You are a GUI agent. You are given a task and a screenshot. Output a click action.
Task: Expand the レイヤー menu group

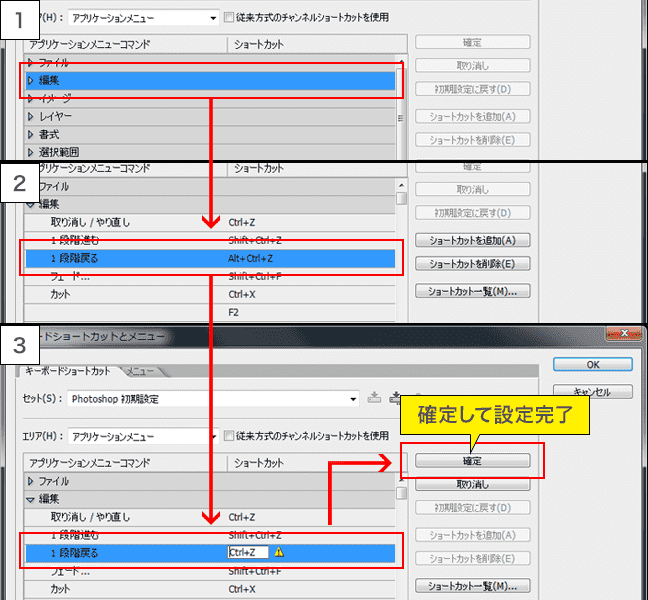31,116
